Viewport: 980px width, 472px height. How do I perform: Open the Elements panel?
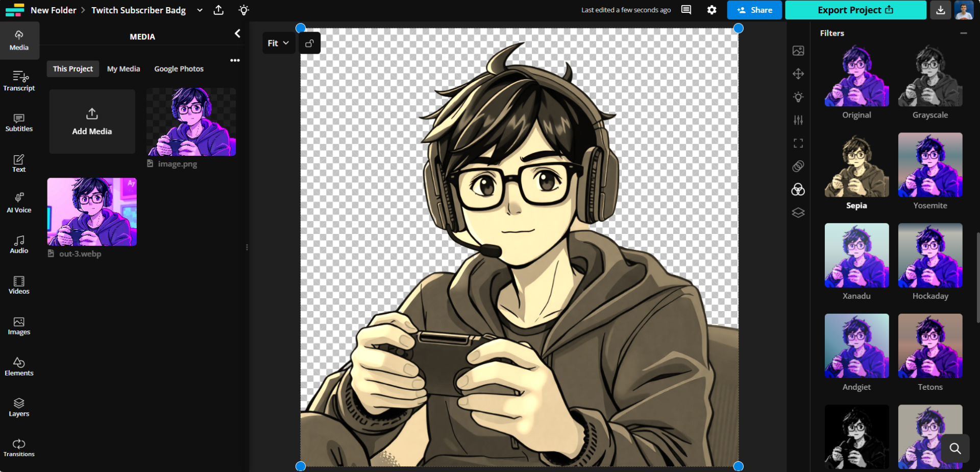tap(19, 366)
